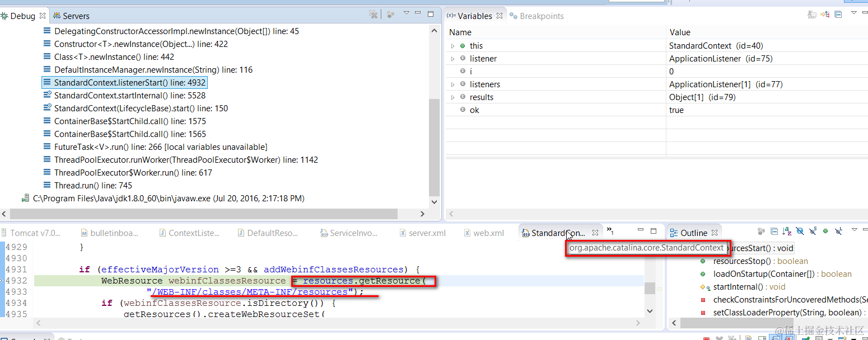Open the web.xml editor tab
Image resolution: width=868 pixels, height=340 pixels.
[484, 233]
